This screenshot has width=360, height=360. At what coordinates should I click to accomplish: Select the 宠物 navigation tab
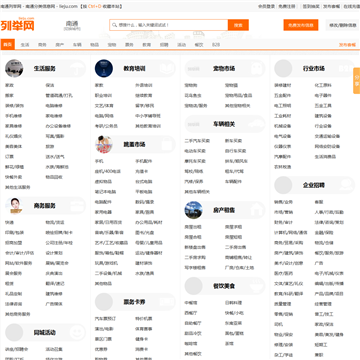112,45
